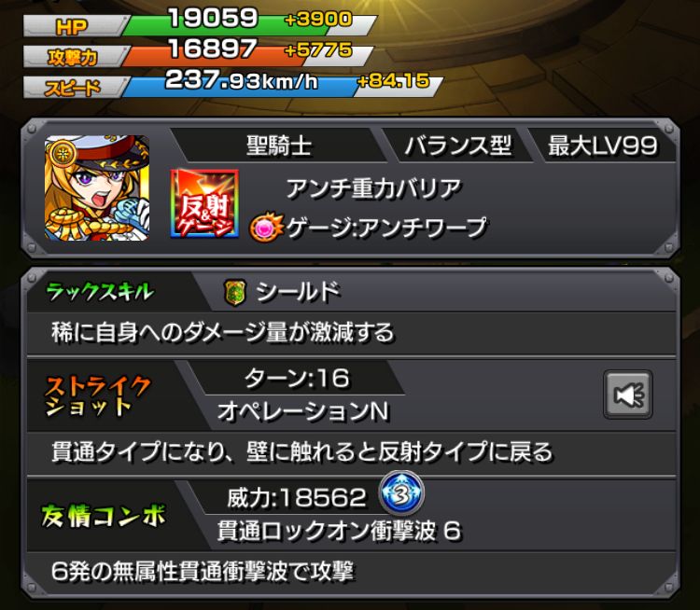Click 貫通ロックオン衝撃波 6 combo name
The height and width of the screenshot is (610, 700).
pyautogui.click(x=340, y=531)
